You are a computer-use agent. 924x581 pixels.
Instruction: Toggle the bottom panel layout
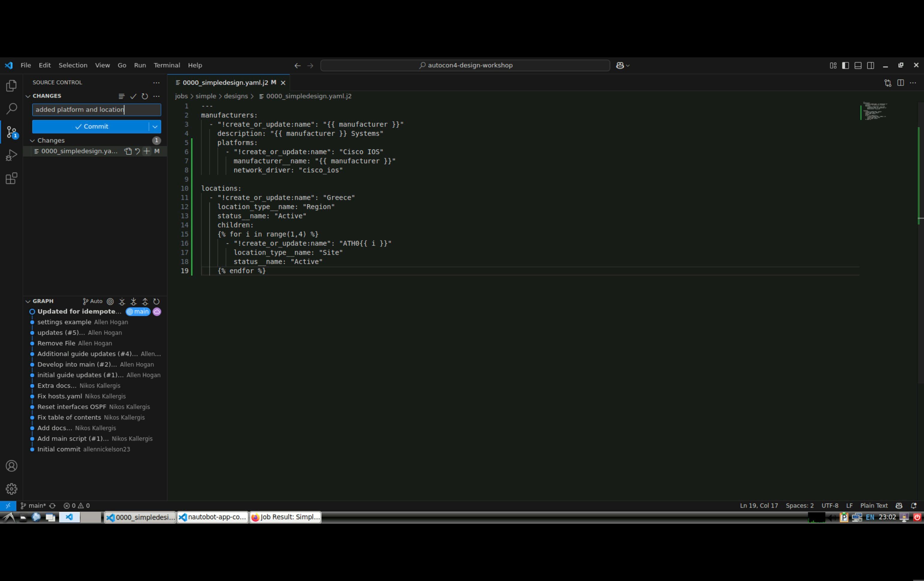click(858, 66)
